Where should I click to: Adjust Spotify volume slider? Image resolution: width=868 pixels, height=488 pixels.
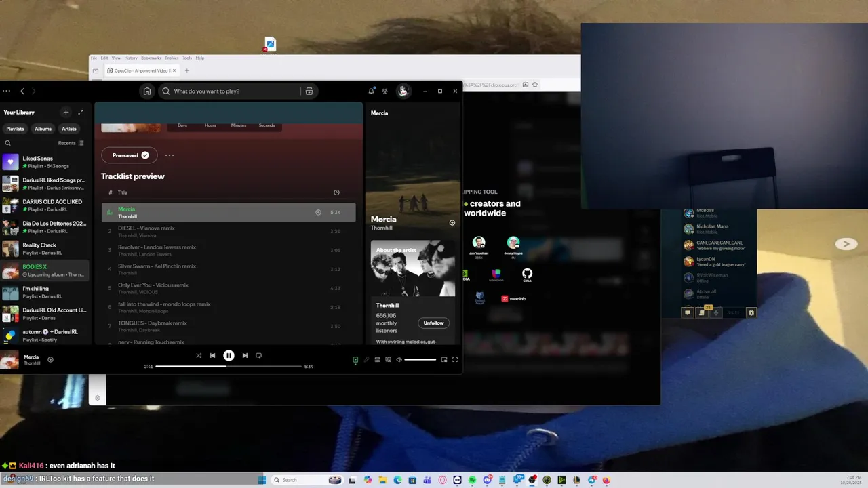pyautogui.click(x=420, y=360)
